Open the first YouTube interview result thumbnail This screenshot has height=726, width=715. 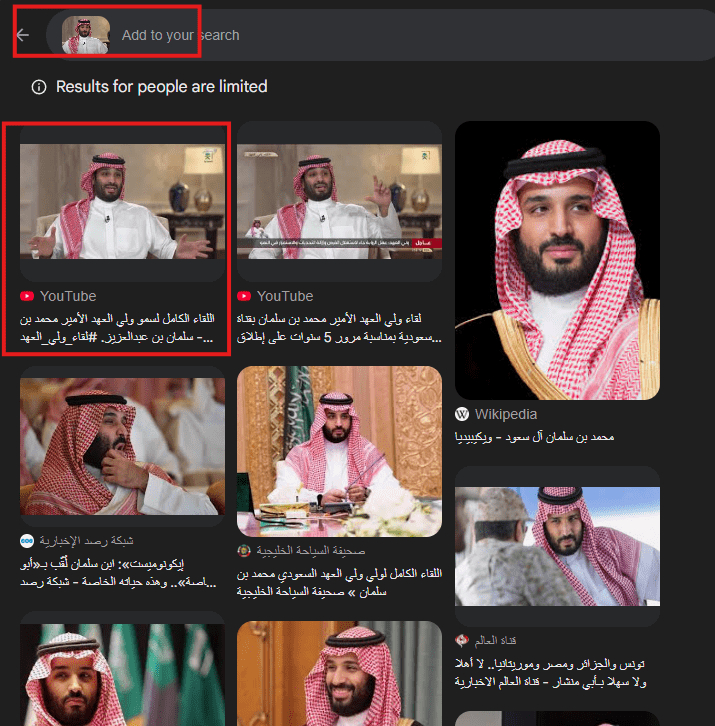click(x=122, y=201)
